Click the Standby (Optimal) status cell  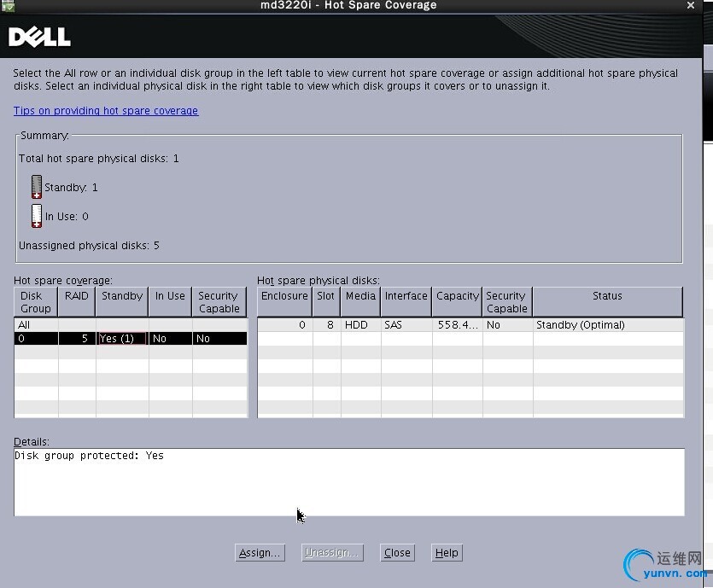[x=609, y=325]
